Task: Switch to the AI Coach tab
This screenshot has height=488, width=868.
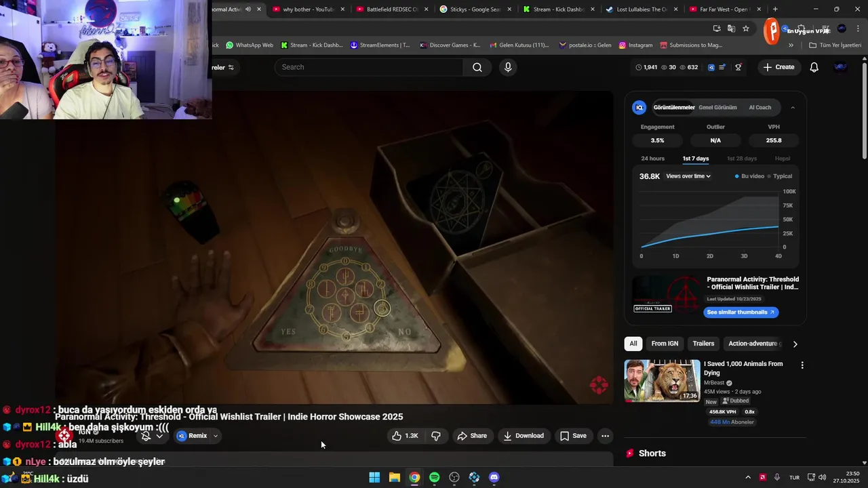Action: pos(759,107)
